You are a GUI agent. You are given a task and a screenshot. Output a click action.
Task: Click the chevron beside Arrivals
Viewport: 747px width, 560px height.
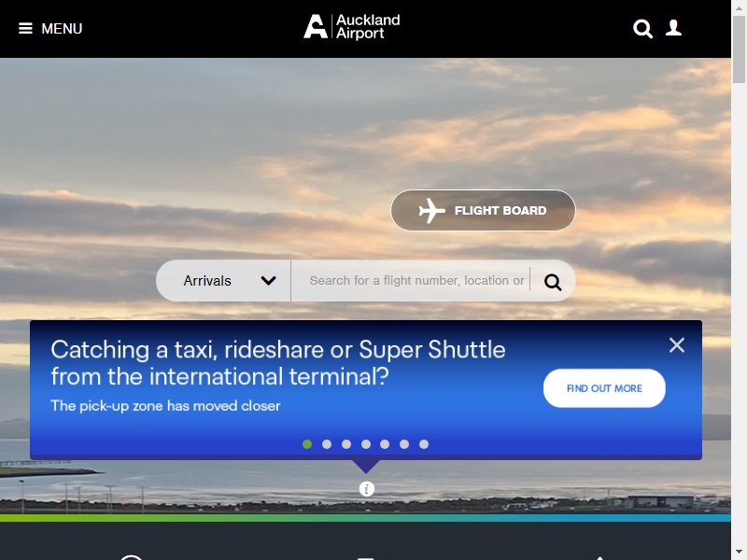[269, 281]
